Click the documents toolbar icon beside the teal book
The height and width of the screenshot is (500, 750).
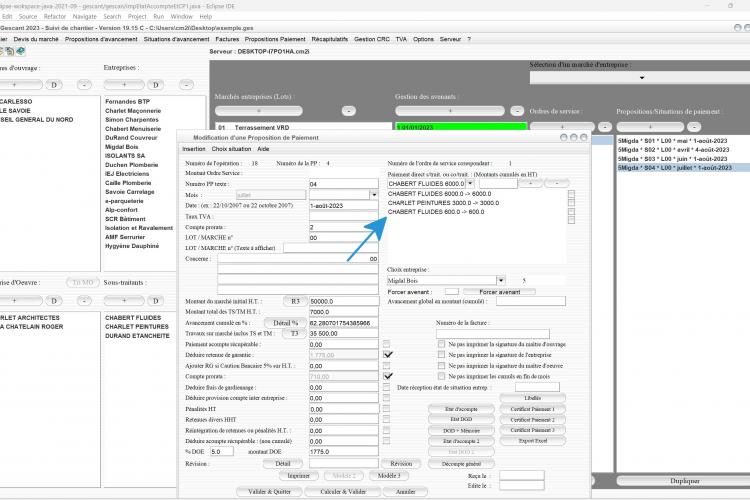pos(10,51)
